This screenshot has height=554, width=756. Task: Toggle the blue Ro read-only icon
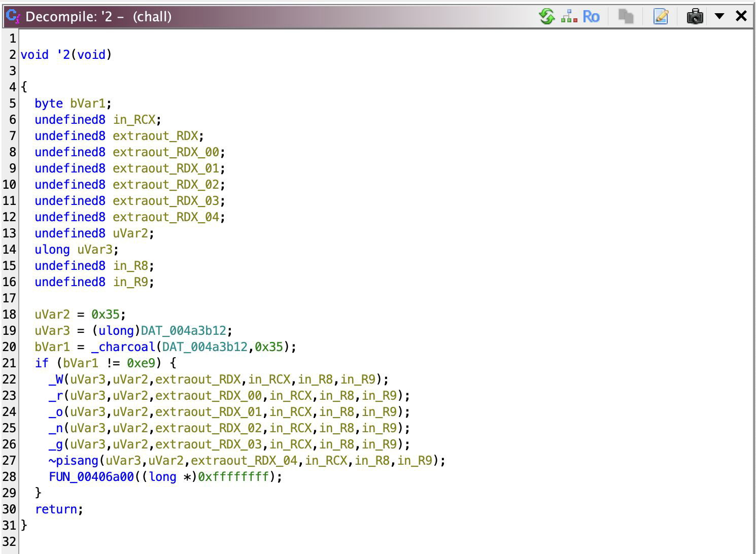[591, 17]
